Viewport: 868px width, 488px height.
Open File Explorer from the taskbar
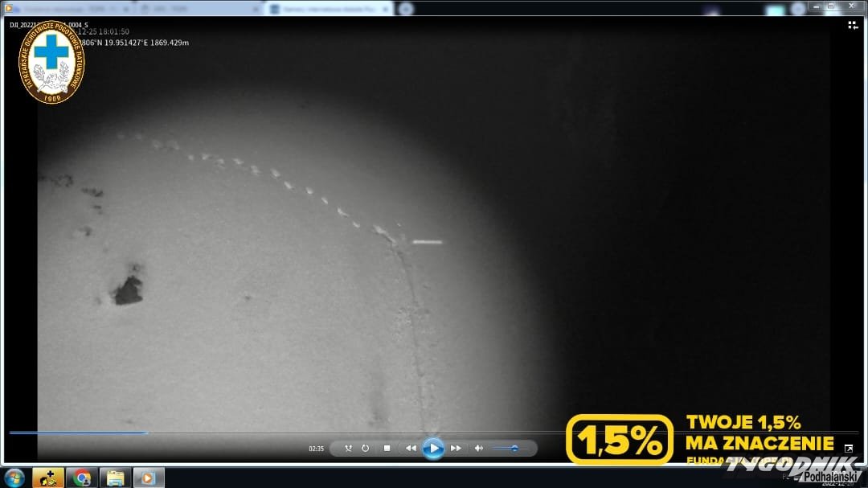point(115,478)
